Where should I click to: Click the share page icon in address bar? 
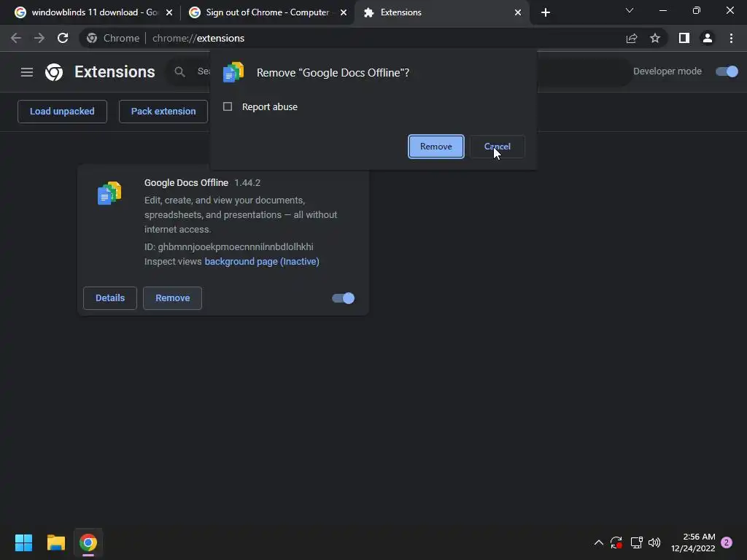[x=632, y=38]
